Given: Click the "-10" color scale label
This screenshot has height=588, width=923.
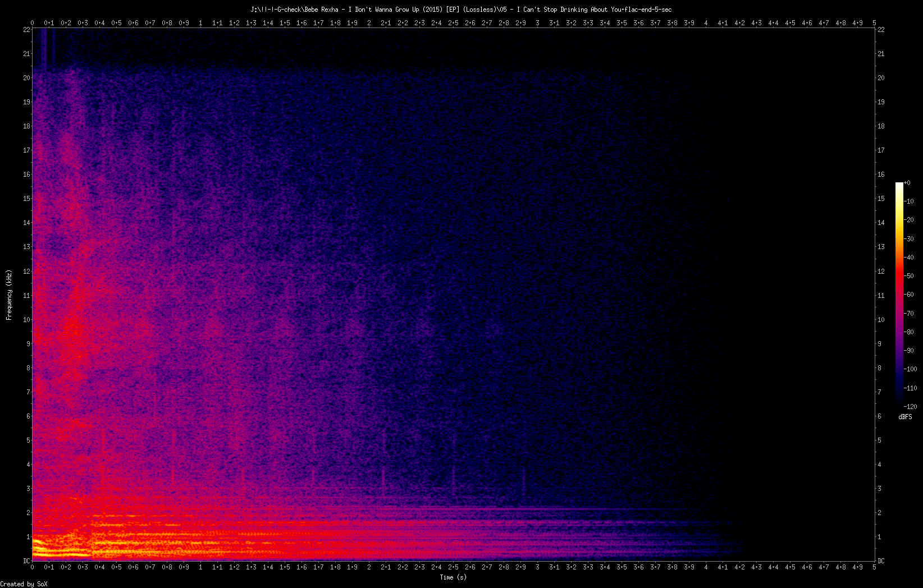Looking at the screenshot, I should 909,201.
